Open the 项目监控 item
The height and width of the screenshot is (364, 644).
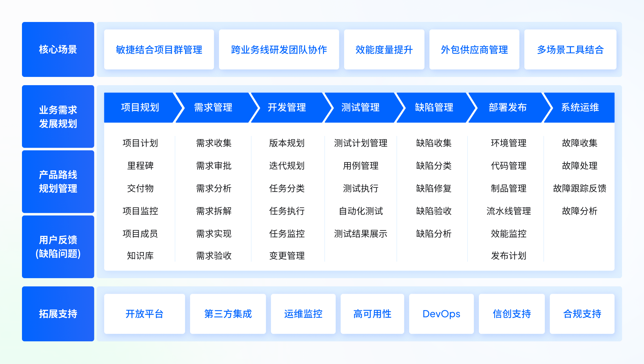pyautogui.click(x=140, y=211)
